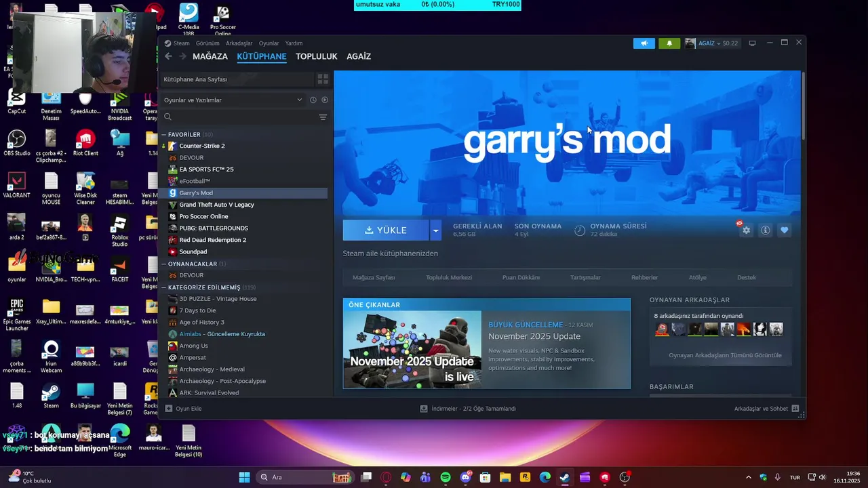
Task: Open the Windows Start button
Action: coord(244,477)
